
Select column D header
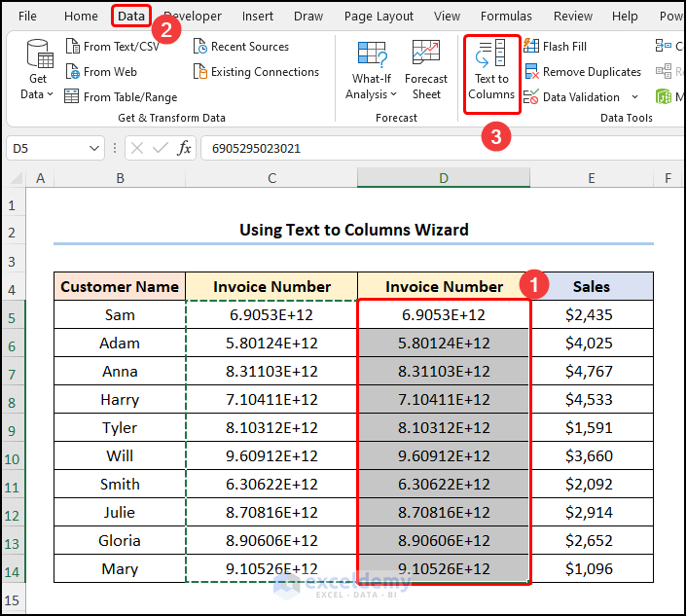coord(443,178)
